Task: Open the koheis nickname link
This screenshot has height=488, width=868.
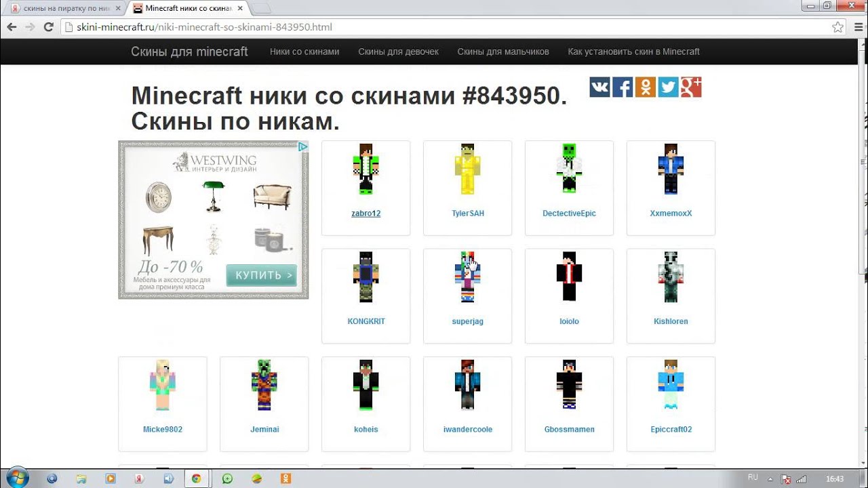Action: point(366,430)
